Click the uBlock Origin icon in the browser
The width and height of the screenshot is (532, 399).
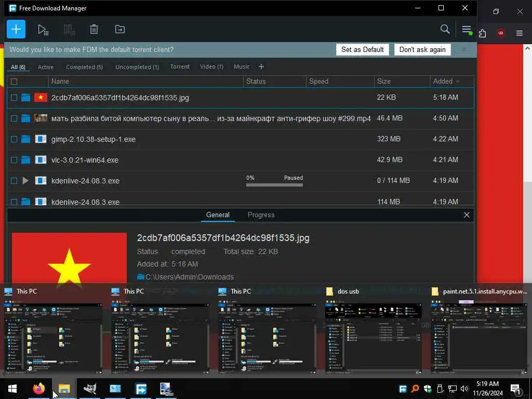point(500,33)
